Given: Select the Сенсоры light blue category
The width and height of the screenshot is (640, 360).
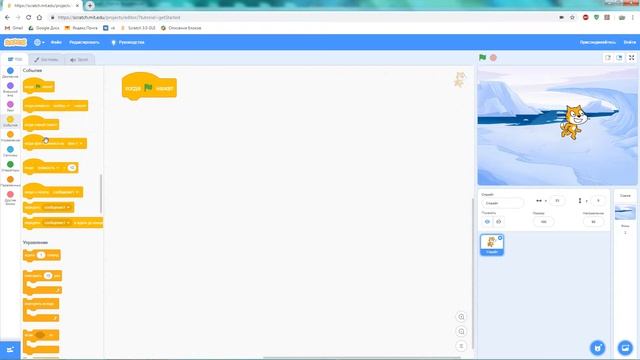Looking at the screenshot, I should click(10, 149).
